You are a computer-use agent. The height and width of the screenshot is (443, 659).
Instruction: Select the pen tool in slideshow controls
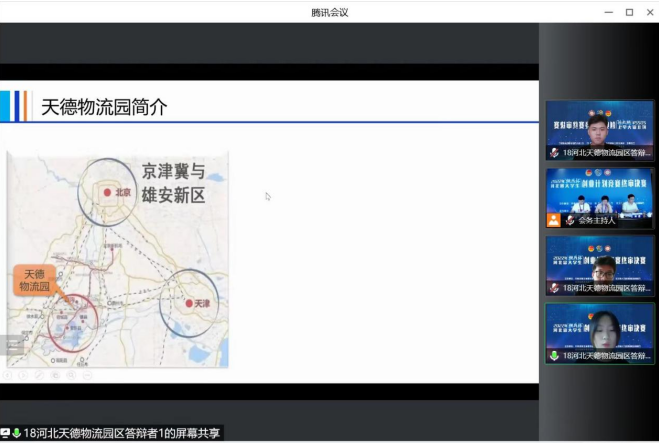(x=38, y=376)
